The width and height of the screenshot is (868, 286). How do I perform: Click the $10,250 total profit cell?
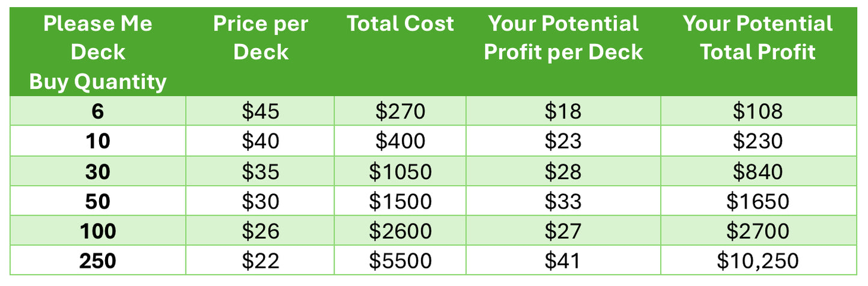(x=758, y=260)
